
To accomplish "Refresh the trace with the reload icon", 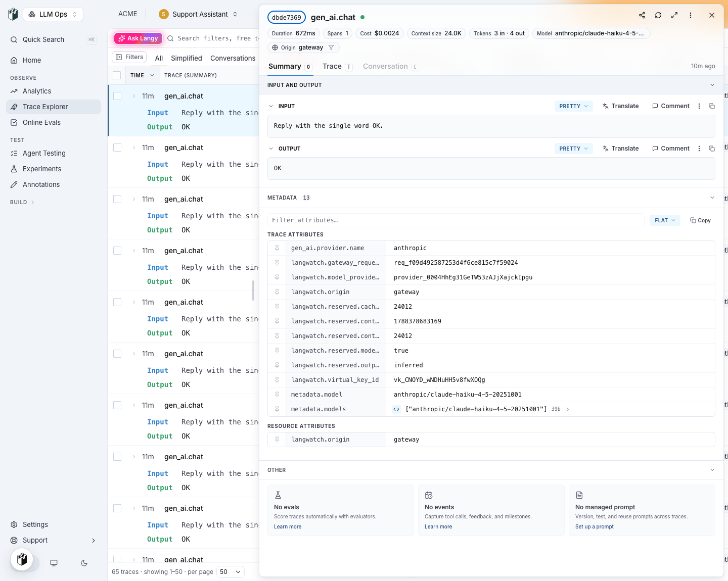I will coord(658,15).
